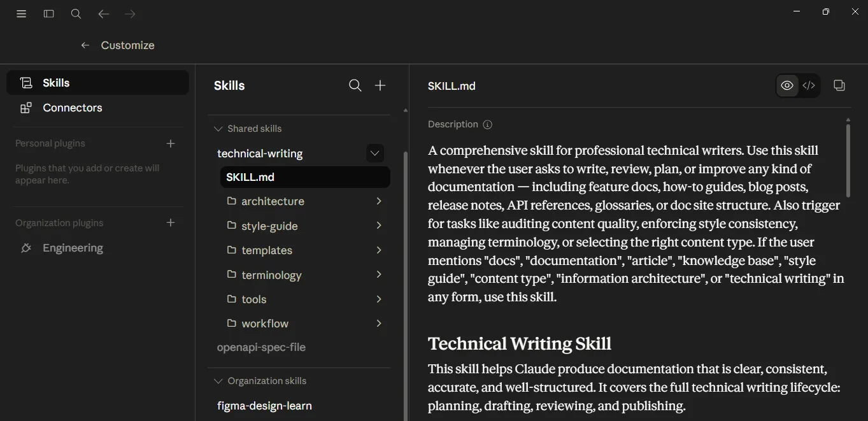Click the Technical Writing Skill heading
868x421 pixels.
(520, 344)
